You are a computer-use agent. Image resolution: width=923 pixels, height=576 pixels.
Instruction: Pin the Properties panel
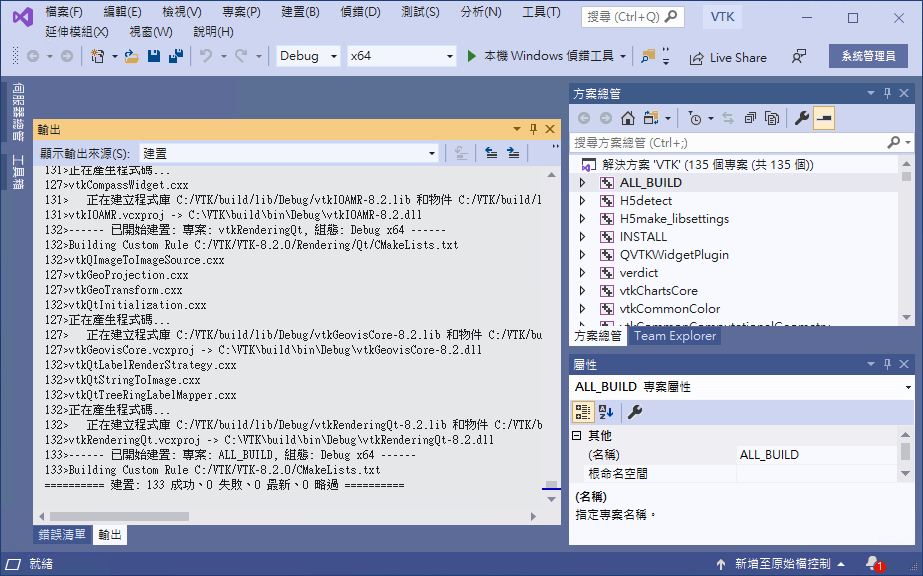click(887, 364)
